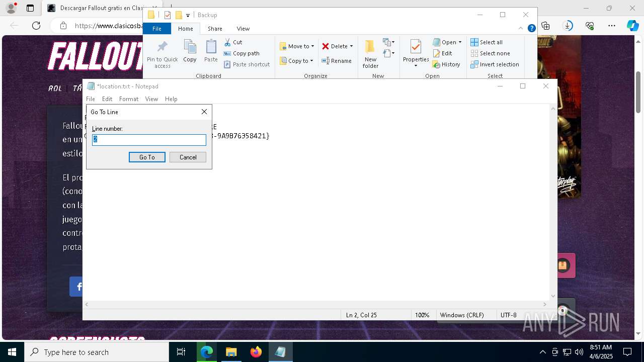Expand the Delete dropdown arrow
The width and height of the screenshot is (644, 362).
351,46
